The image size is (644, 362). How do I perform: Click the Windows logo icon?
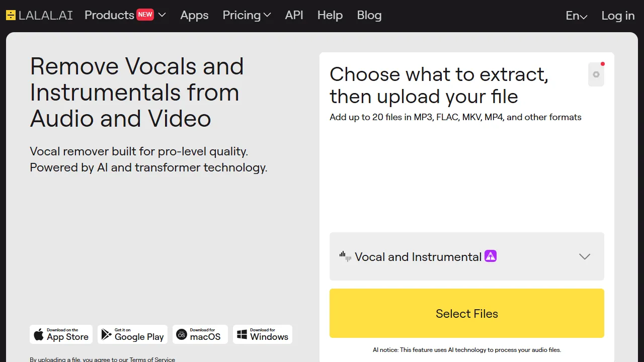242,334
